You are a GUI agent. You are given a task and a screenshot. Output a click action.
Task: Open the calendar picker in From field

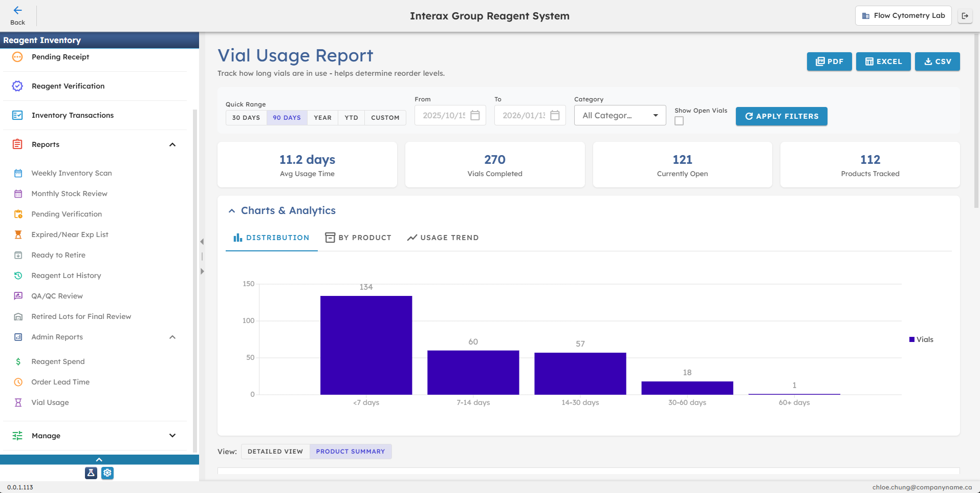click(475, 115)
